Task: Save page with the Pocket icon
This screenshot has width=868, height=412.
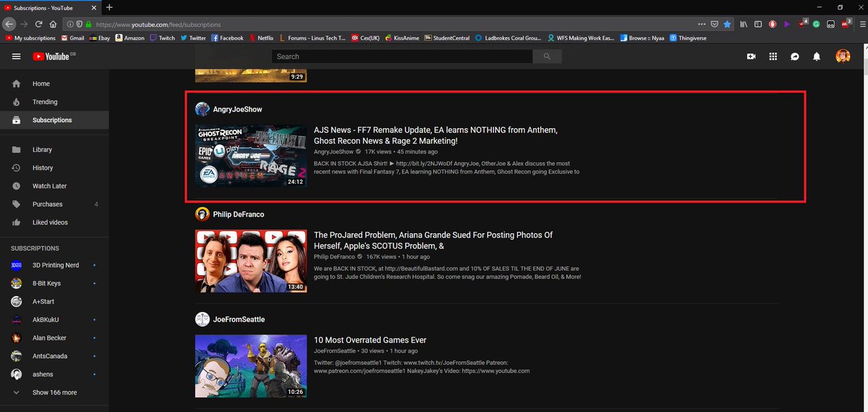Action: coord(714,24)
